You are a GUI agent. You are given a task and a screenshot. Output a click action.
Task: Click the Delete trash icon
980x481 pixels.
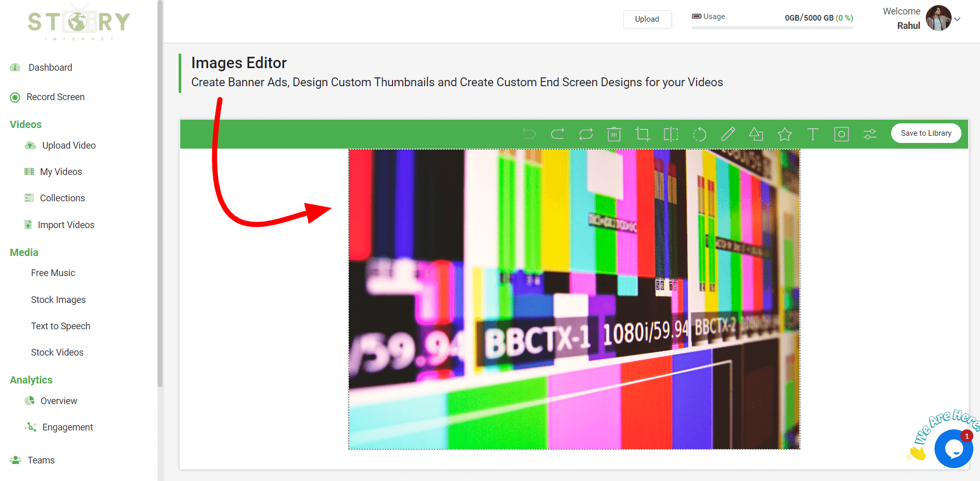point(614,134)
